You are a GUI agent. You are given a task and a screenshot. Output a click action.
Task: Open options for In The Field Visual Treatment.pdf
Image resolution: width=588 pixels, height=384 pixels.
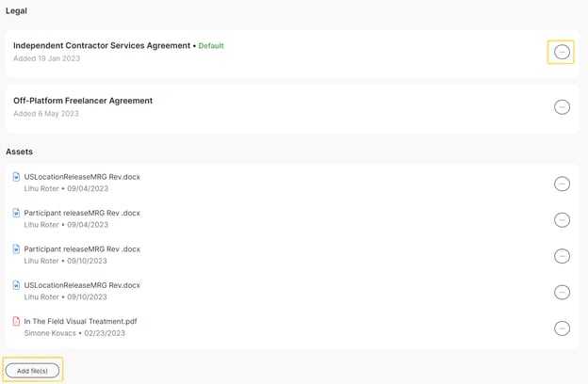(x=562, y=328)
